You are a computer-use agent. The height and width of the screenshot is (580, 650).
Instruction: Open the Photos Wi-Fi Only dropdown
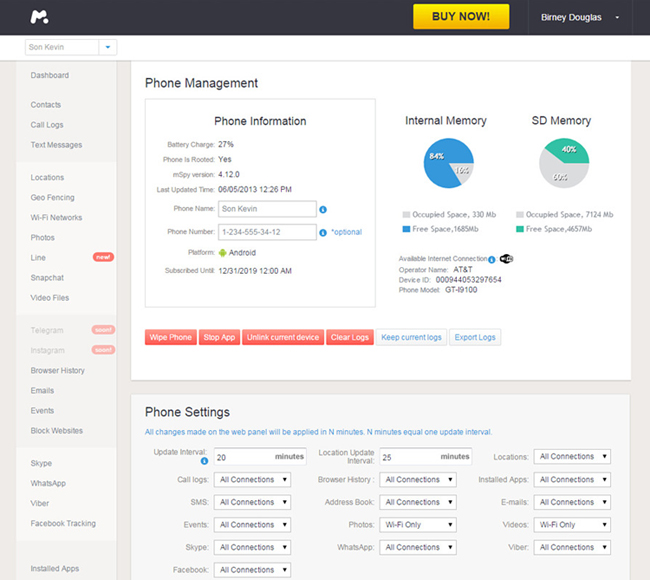pos(418,525)
